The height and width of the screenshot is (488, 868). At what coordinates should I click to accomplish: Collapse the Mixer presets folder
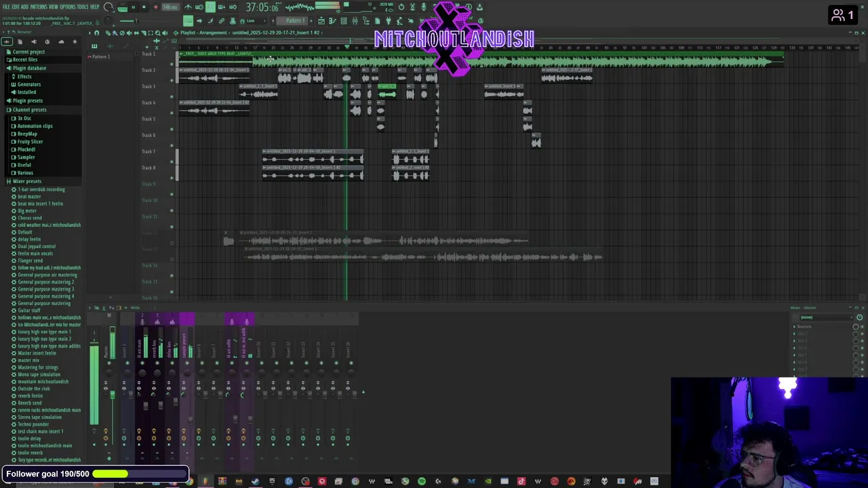pyautogui.click(x=26, y=181)
